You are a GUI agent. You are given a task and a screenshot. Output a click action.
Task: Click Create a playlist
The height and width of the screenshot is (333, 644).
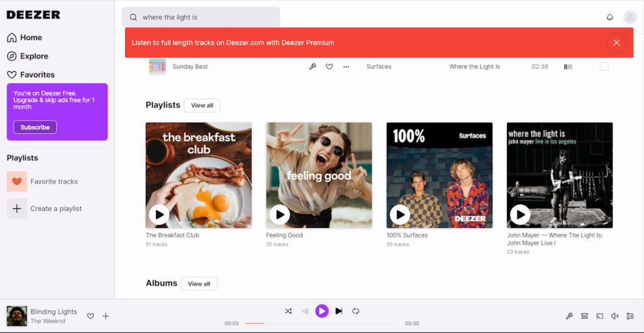pyautogui.click(x=56, y=208)
